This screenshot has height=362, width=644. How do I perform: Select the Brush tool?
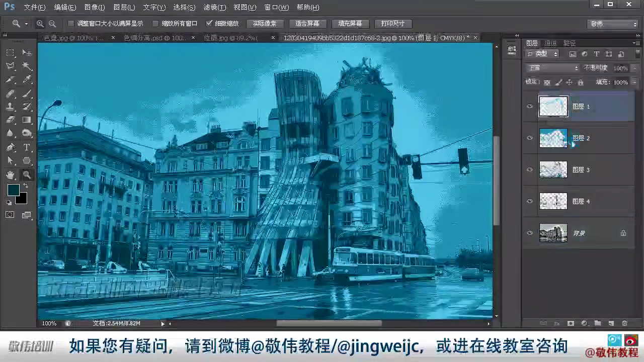tap(27, 93)
